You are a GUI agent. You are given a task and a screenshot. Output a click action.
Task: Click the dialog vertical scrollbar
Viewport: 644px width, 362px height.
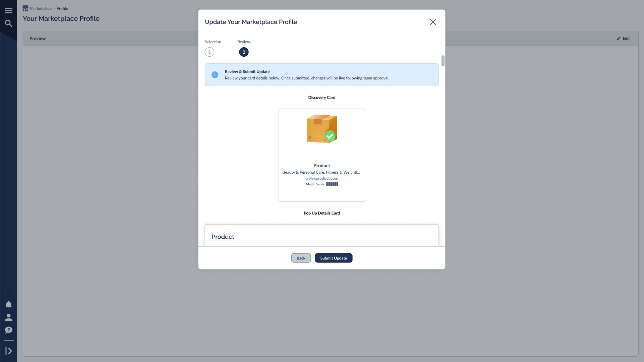[443, 61]
